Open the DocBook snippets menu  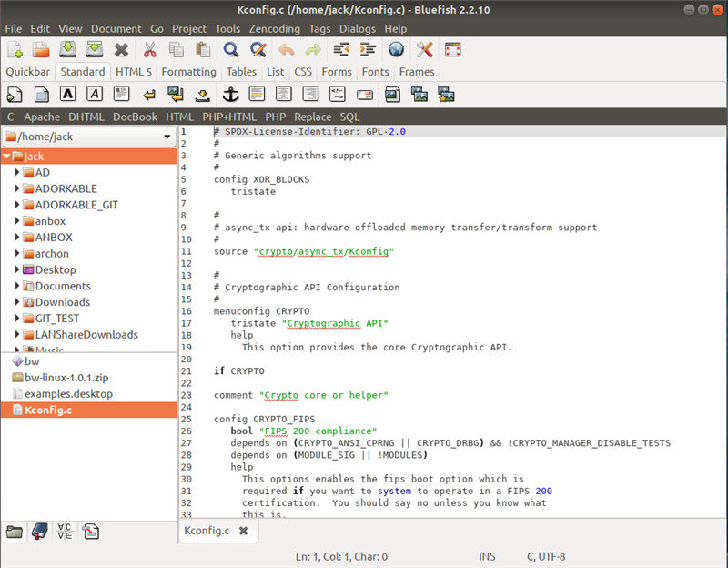tap(135, 117)
